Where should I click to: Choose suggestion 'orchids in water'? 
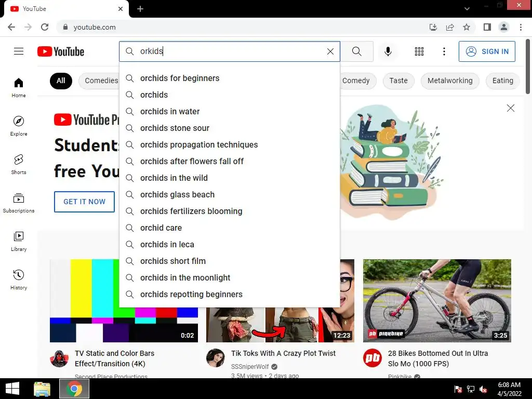click(230, 111)
